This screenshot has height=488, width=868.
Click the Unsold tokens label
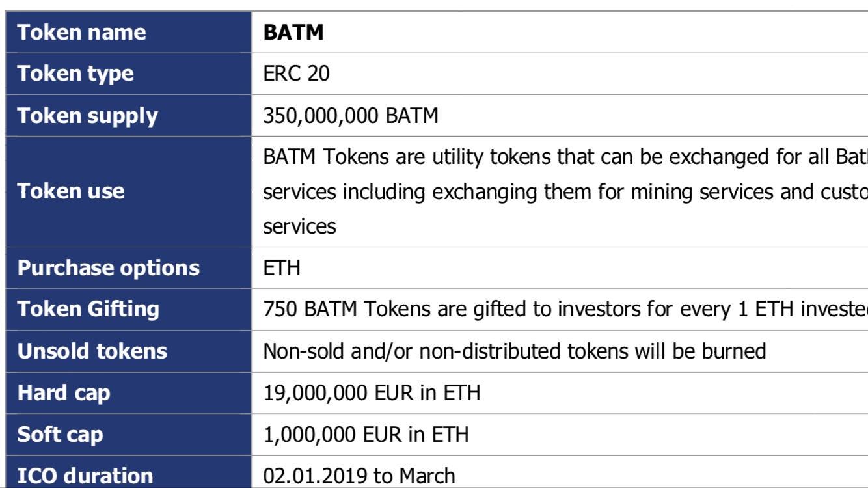(92, 351)
